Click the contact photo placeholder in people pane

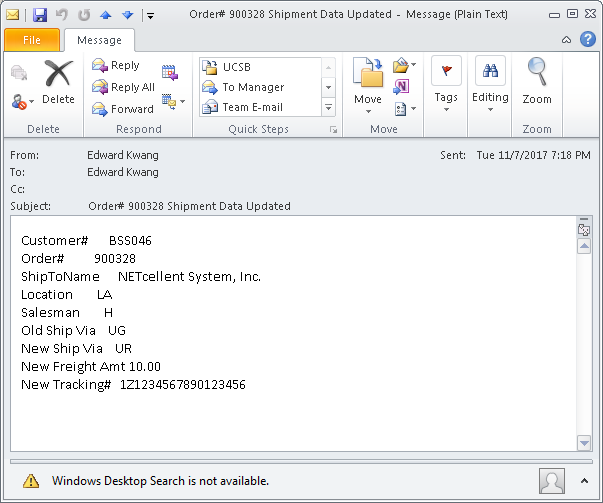click(x=552, y=481)
